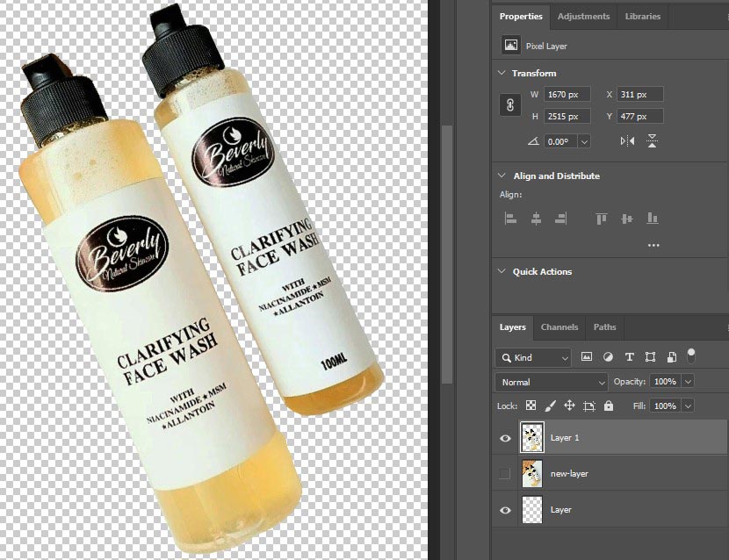Switch to the Properties tab

(x=521, y=17)
